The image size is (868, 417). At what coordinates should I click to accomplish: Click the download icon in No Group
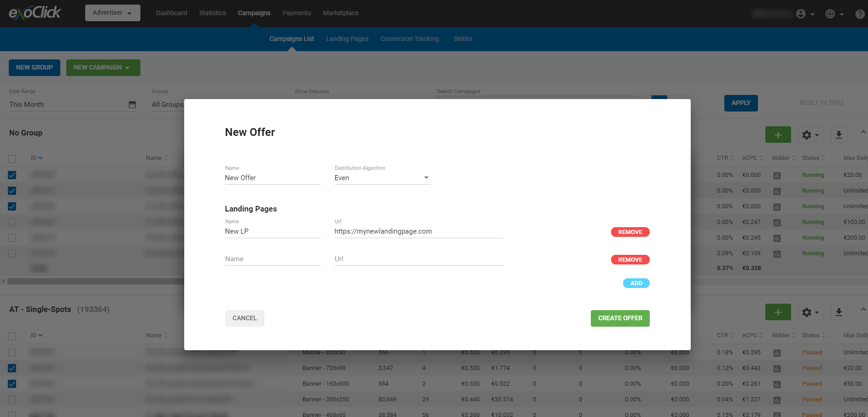[839, 135]
